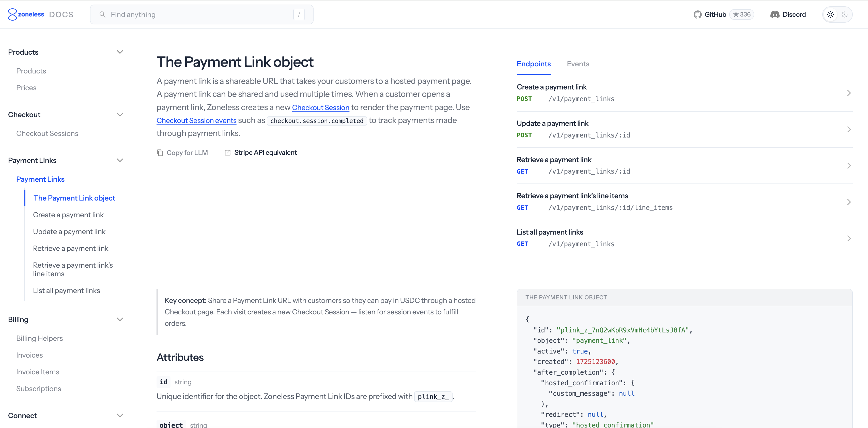
Task: Click the plink_z_ prefix code snippet
Action: pos(433,397)
